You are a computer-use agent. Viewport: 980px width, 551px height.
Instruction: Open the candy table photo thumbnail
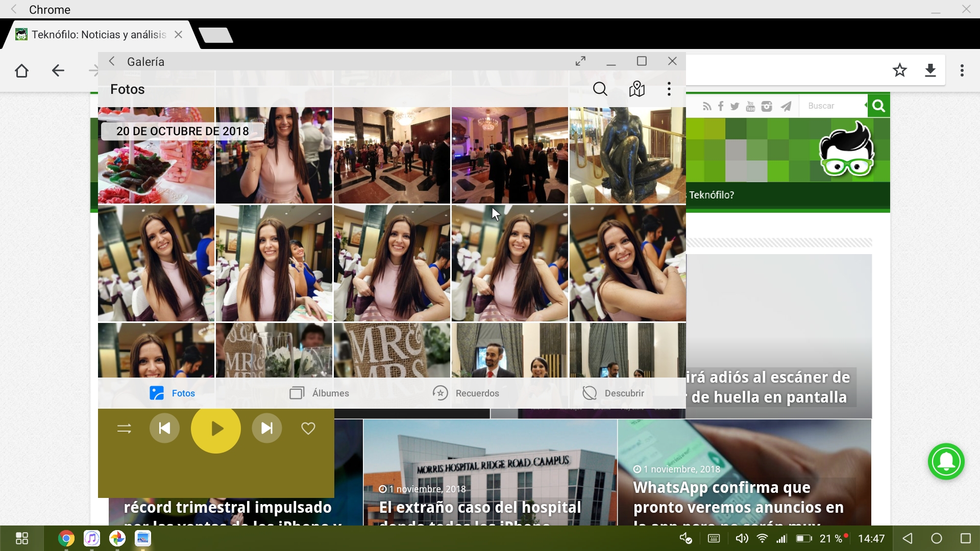pyautogui.click(x=156, y=155)
